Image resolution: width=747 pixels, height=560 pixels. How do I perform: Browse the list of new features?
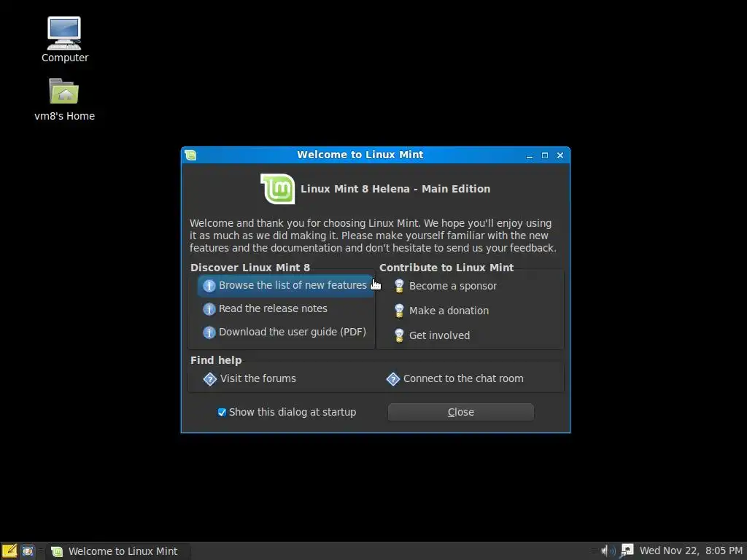[286, 286]
